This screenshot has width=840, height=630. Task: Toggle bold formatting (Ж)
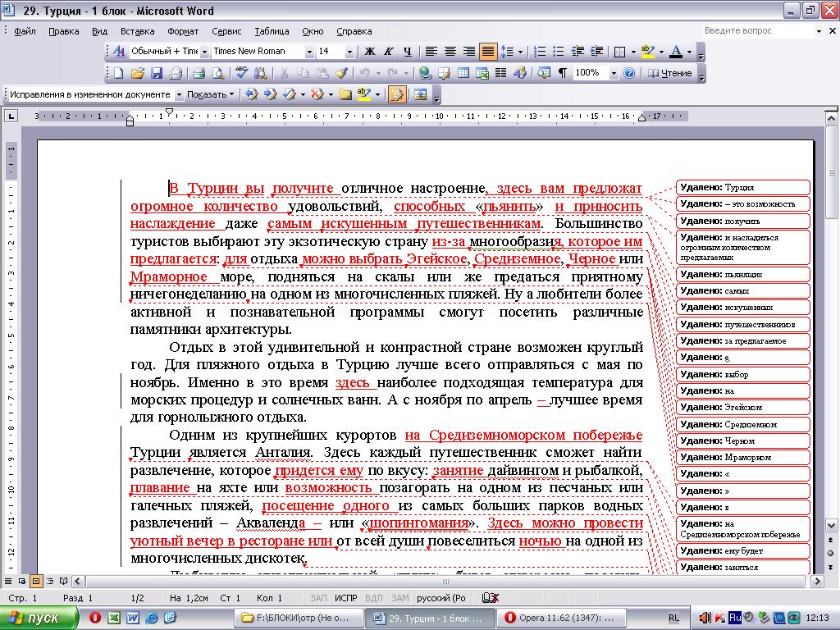370,52
